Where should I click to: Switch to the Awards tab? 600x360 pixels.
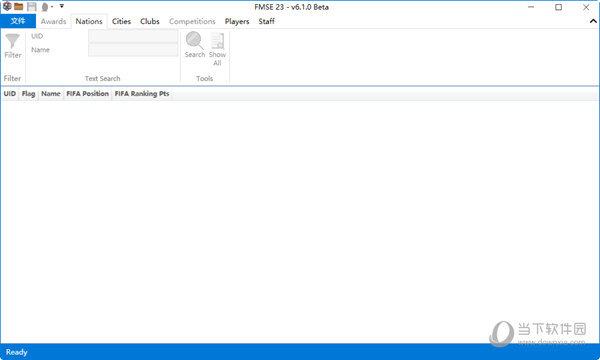point(54,21)
